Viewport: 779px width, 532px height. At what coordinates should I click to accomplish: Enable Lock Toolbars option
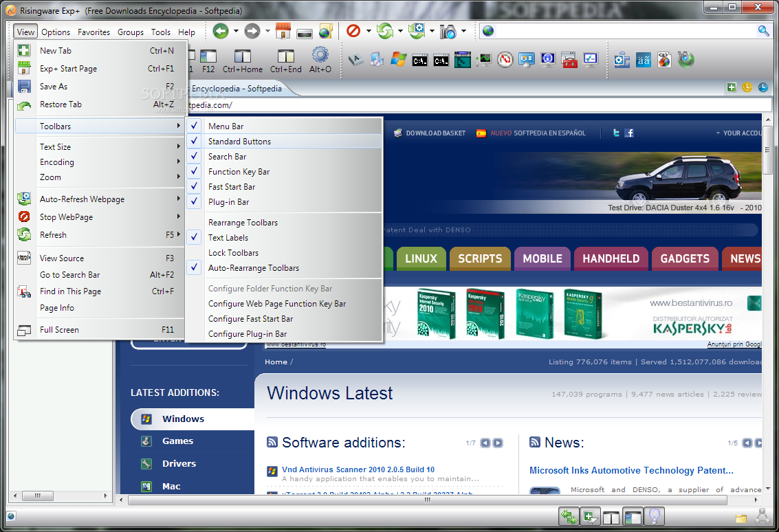click(284, 253)
